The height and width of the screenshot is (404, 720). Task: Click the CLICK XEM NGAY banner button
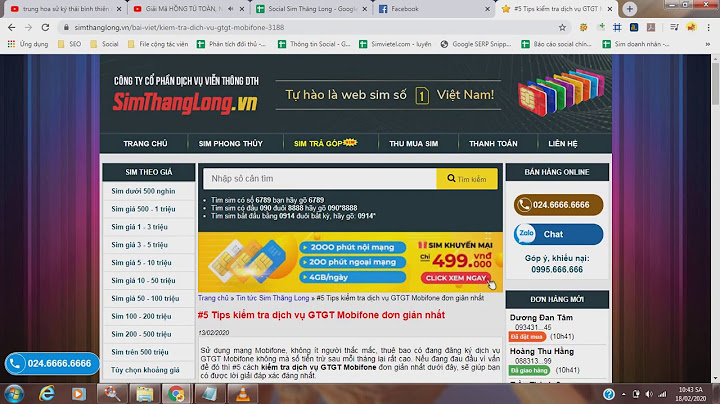point(456,278)
